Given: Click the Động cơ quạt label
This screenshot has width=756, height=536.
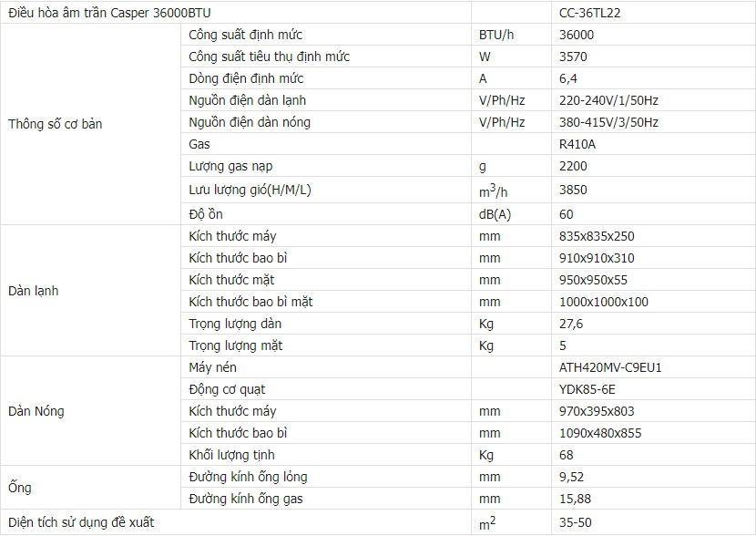Looking at the screenshot, I should click(228, 389).
